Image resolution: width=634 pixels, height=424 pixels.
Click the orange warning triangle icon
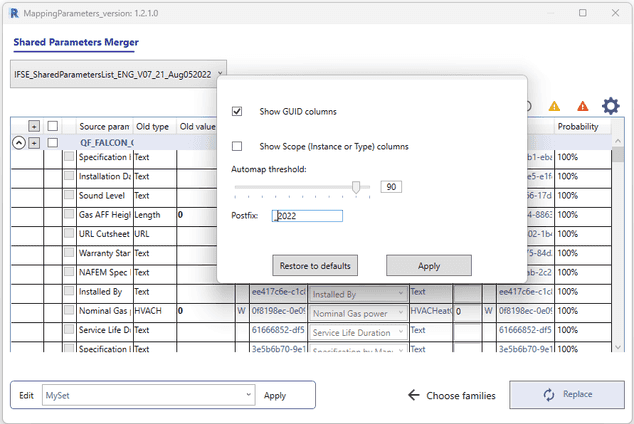tap(554, 106)
